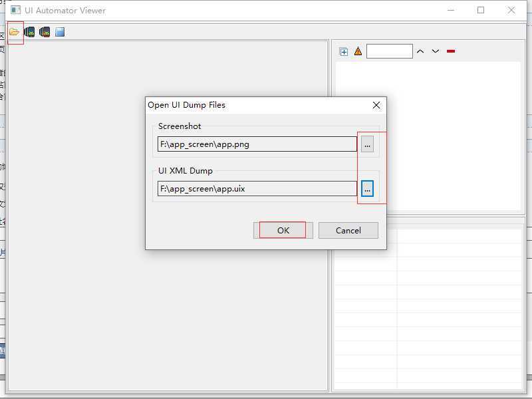
Task: Open a UI dump file with folder icon
Action: [x=14, y=32]
